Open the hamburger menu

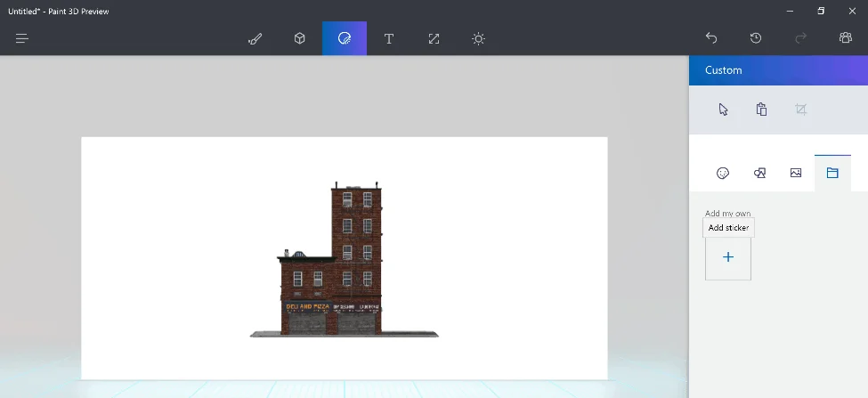click(22, 38)
